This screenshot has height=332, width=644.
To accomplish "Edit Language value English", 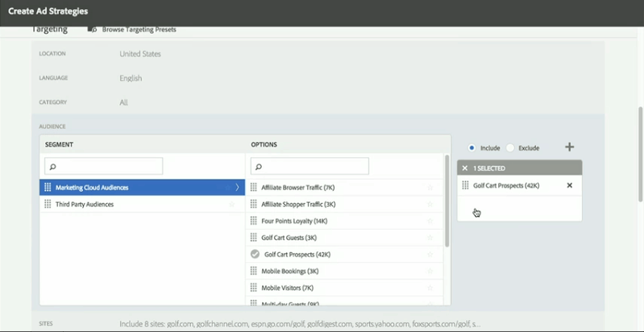I will [131, 78].
